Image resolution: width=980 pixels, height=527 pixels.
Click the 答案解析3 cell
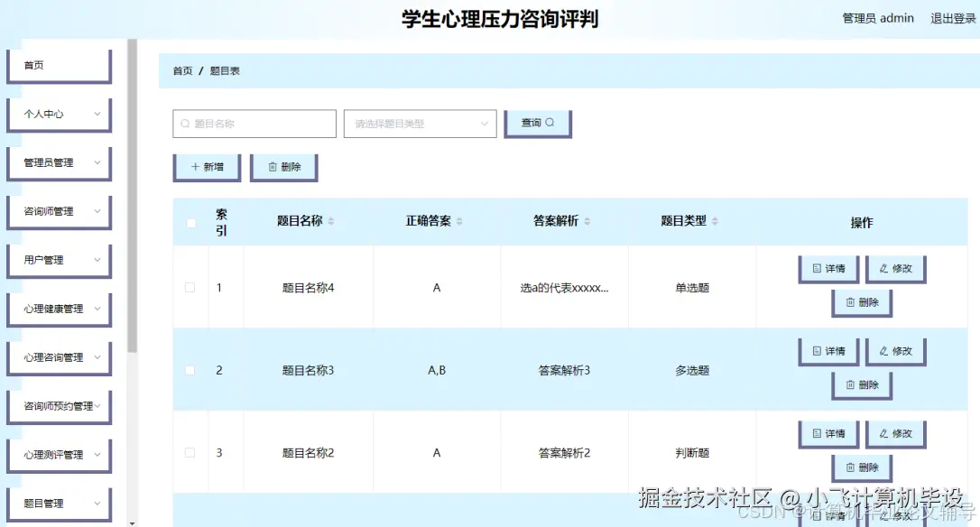(564, 370)
